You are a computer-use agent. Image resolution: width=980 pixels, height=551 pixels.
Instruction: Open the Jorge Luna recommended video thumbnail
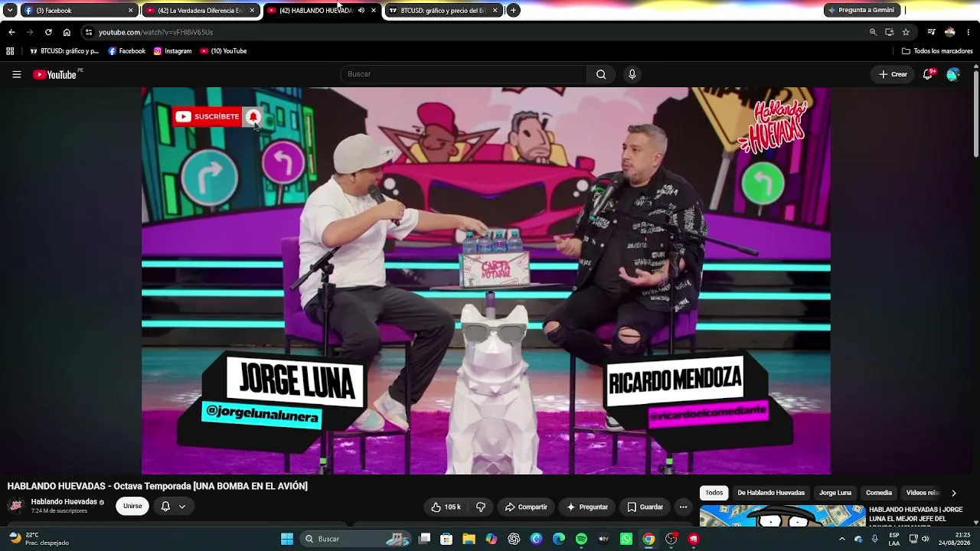pyautogui.click(x=782, y=517)
